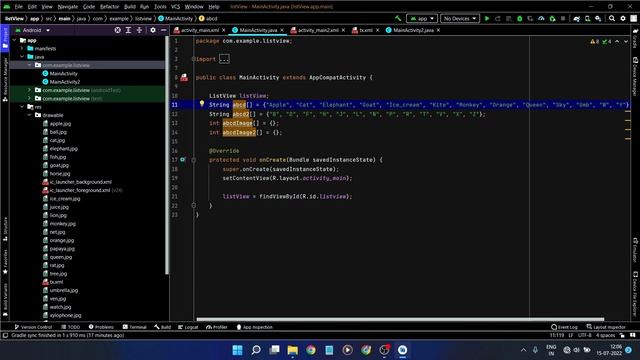Open File Explorer from taskbar
The image size is (640, 360).
[x=293, y=350]
